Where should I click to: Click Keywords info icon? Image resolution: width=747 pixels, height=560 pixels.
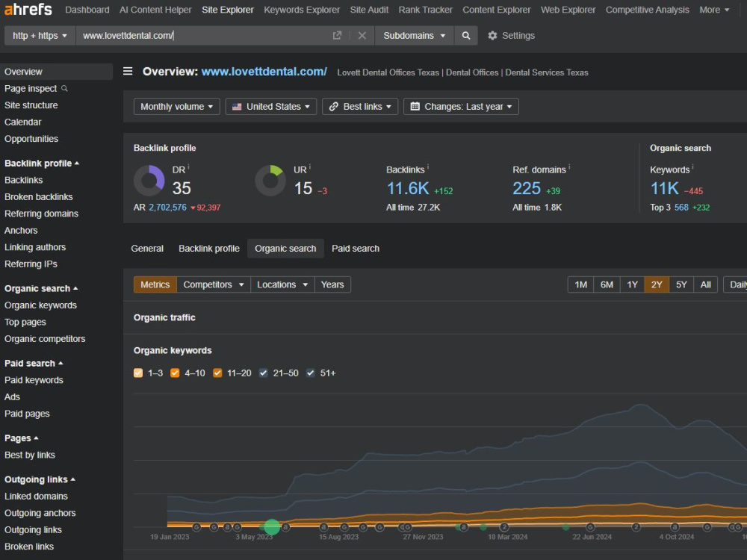tap(692, 167)
